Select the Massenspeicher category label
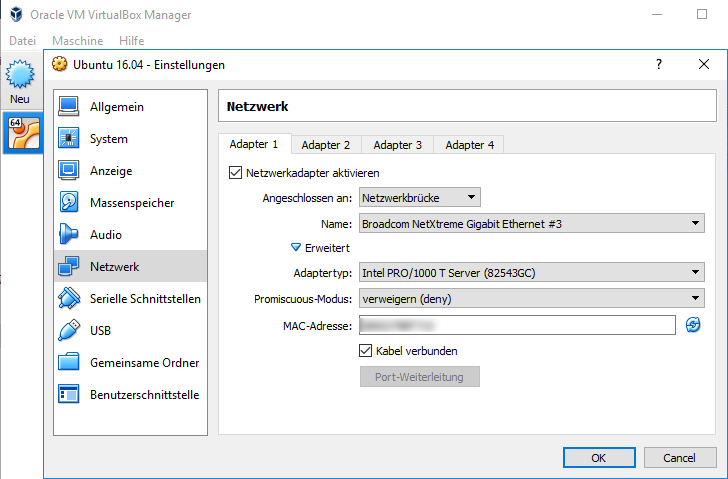The height and width of the screenshot is (479, 728). click(x=132, y=203)
